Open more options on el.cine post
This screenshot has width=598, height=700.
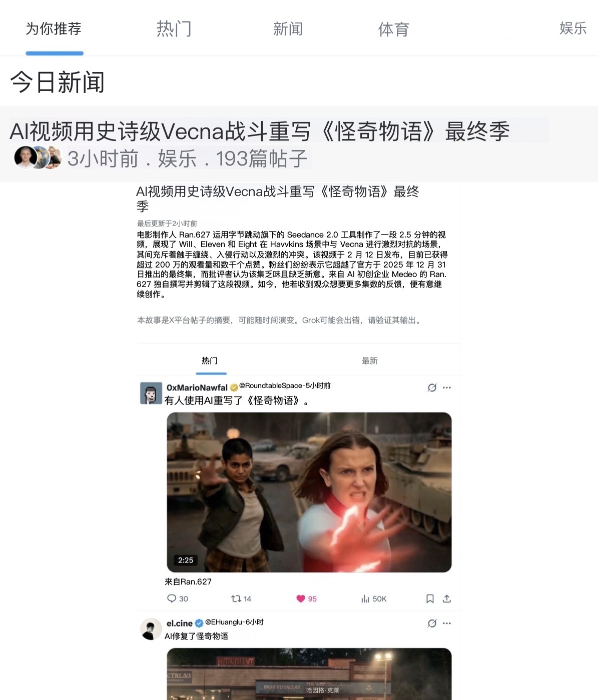[x=447, y=623]
